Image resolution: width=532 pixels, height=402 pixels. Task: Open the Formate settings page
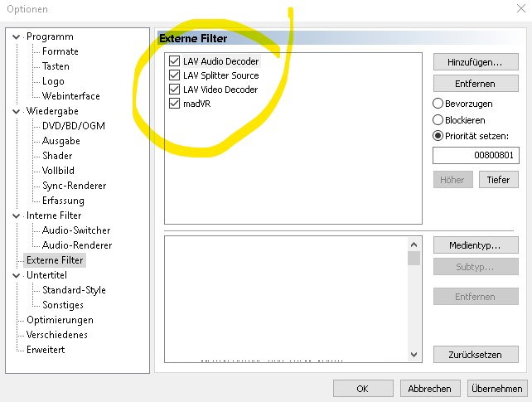(60, 51)
